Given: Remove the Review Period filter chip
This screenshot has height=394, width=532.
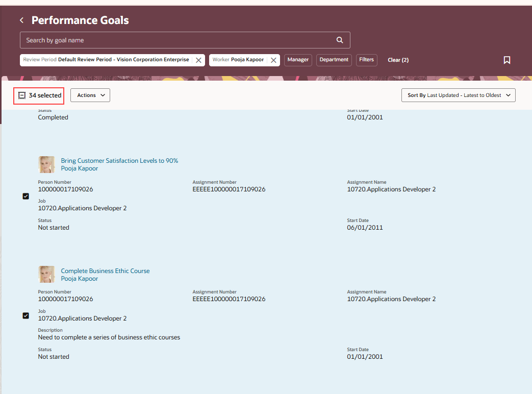Looking at the screenshot, I should [x=198, y=60].
